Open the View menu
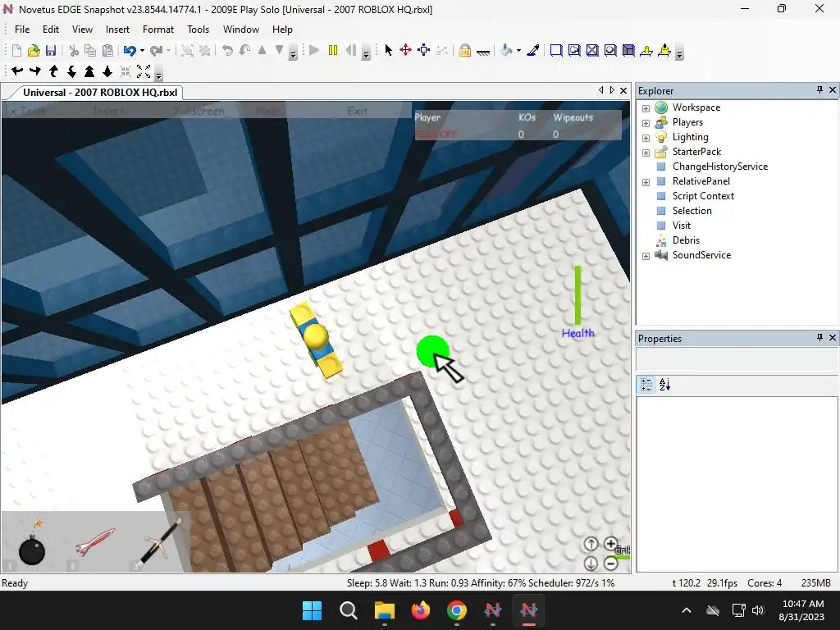This screenshot has width=840, height=630. coord(82,30)
